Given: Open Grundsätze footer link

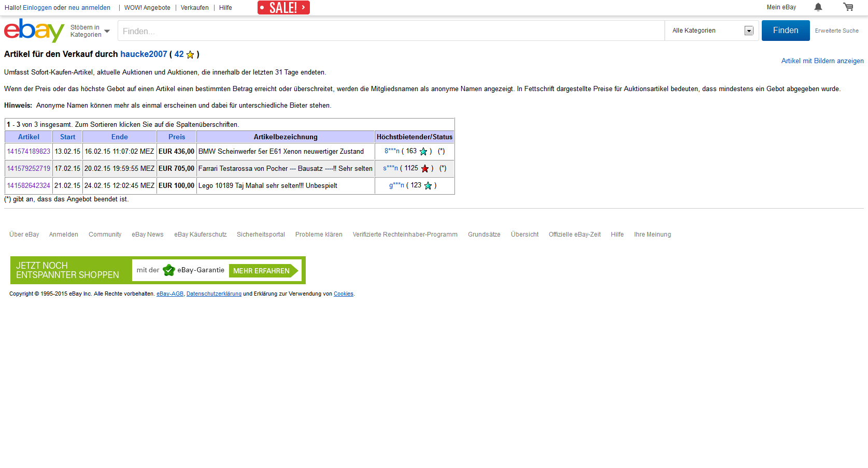Looking at the screenshot, I should coord(484,235).
